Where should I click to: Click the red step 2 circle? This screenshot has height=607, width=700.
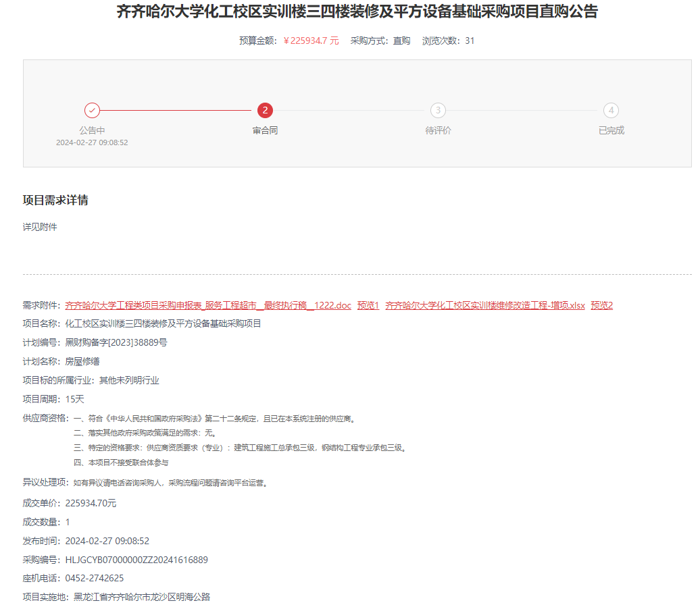(x=265, y=110)
